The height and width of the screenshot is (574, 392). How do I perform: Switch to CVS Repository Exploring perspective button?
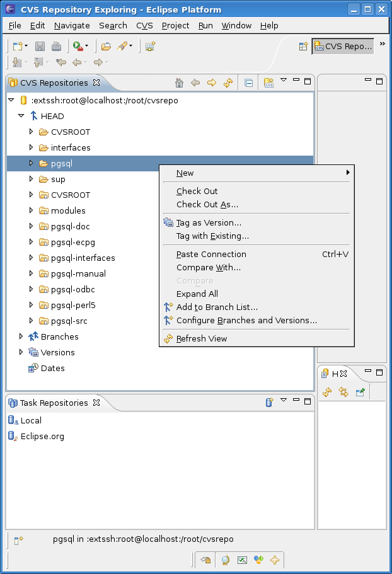point(343,46)
